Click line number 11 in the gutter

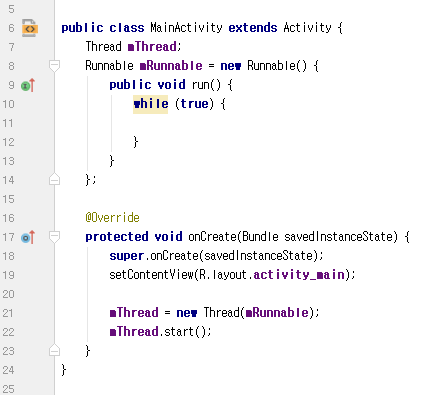click(8, 123)
